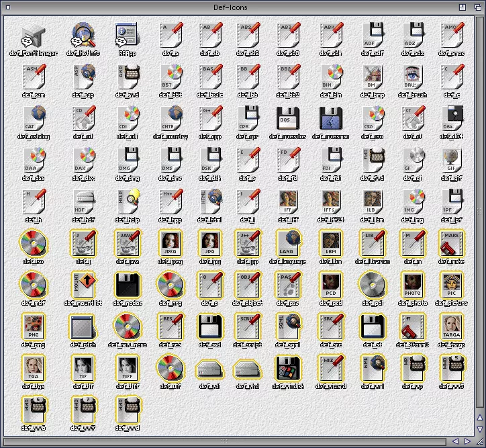Click the def_brush eye icon

tap(413, 77)
